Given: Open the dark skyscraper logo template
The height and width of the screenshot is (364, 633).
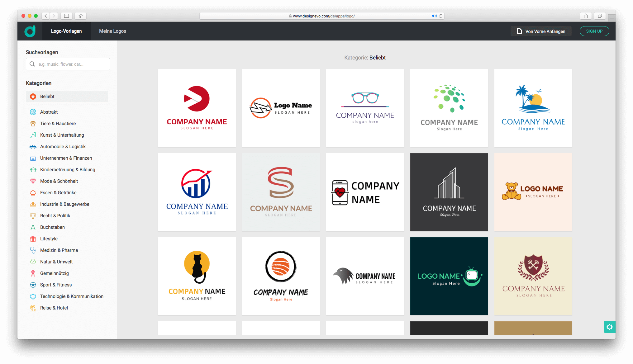Looking at the screenshot, I should 449,192.
